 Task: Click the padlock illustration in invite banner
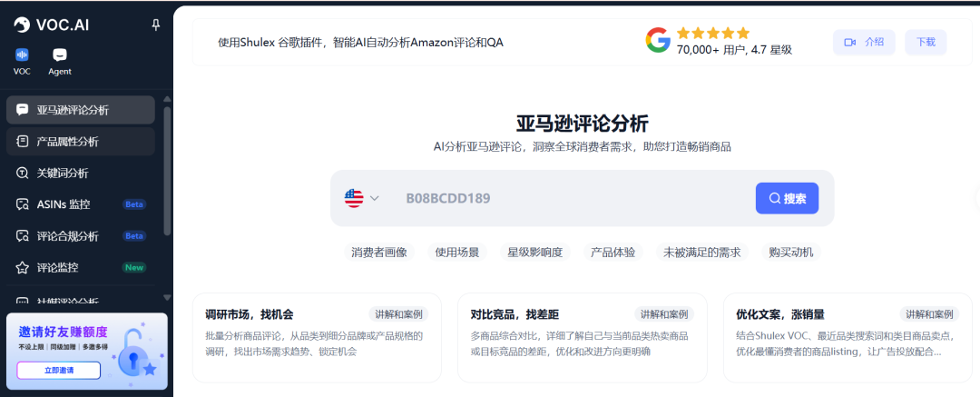[134, 352]
